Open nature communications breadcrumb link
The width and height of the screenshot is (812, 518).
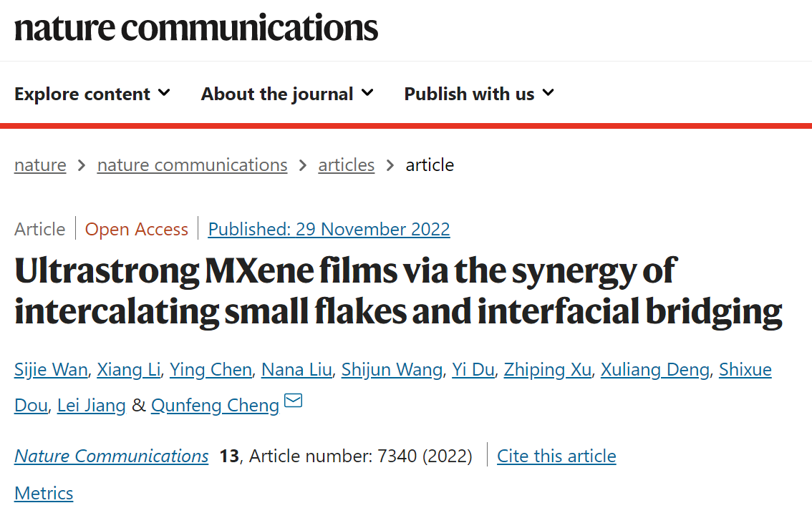(x=192, y=165)
